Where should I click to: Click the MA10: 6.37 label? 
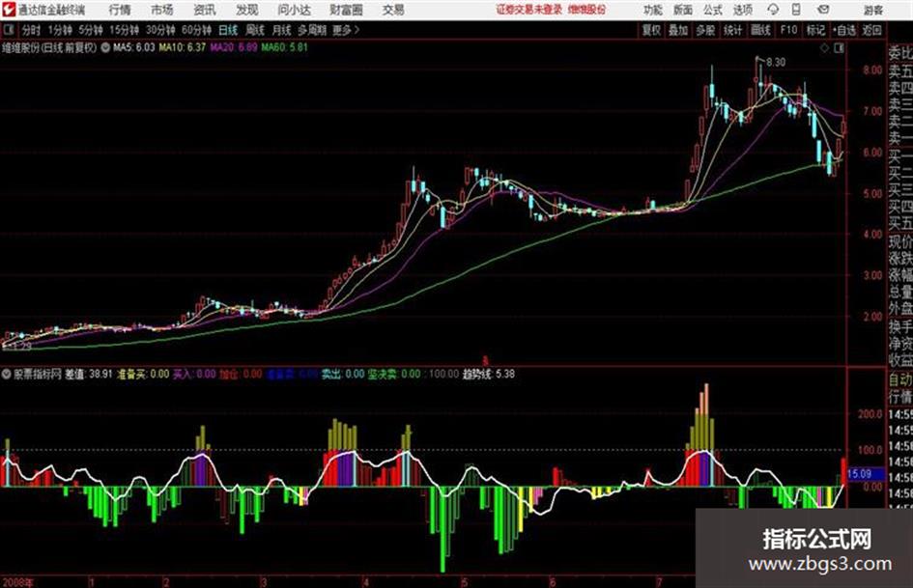click(x=183, y=47)
